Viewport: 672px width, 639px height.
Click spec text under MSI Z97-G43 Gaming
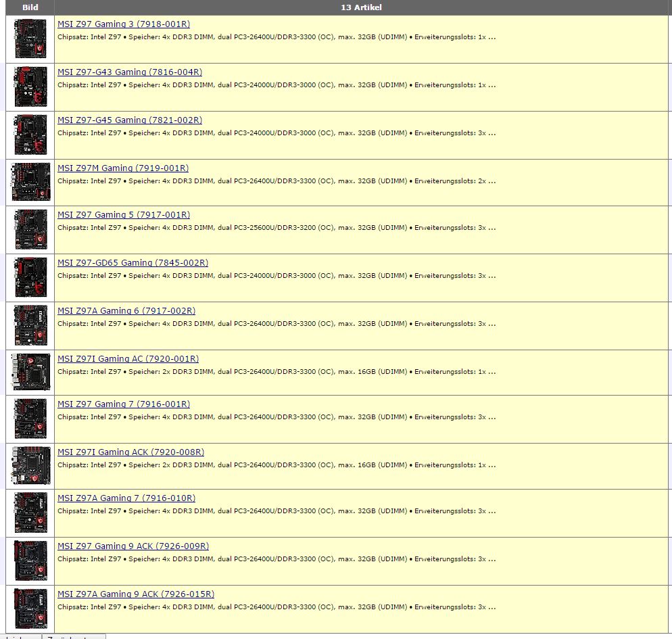277,85
